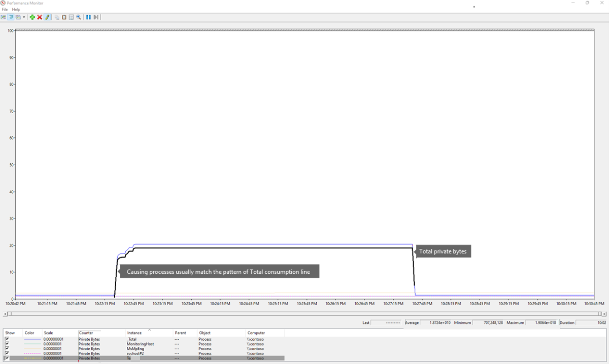This screenshot has height=364, width=609.
Task: Sort by Computer column header
Action: click(x=265, y=333)
